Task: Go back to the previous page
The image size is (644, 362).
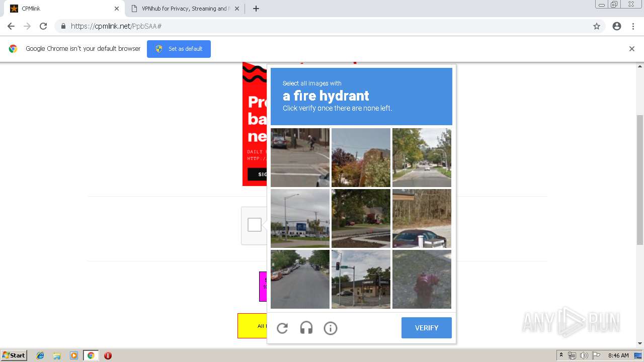Action: tap(11, 26)
